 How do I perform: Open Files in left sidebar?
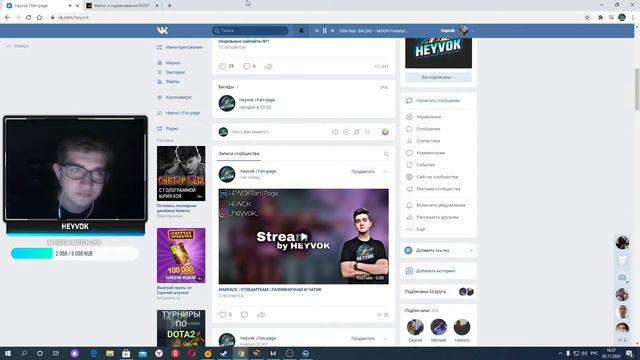point(173,82)
